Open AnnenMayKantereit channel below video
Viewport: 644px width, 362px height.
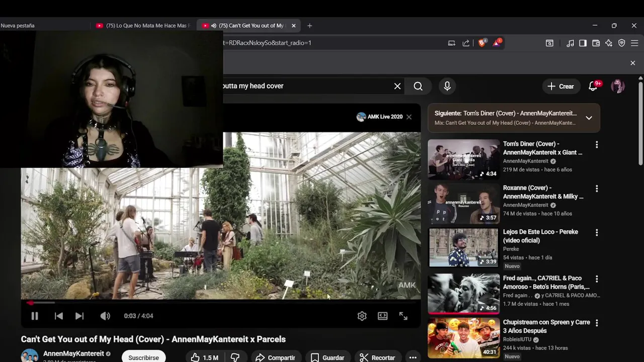(x=73, y=353)
